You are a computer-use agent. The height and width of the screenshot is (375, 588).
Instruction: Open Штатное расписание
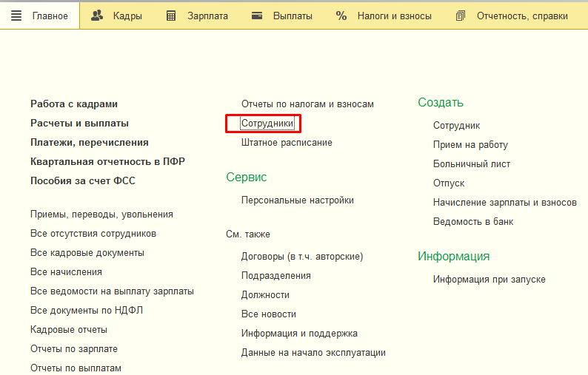click(287, 143)
